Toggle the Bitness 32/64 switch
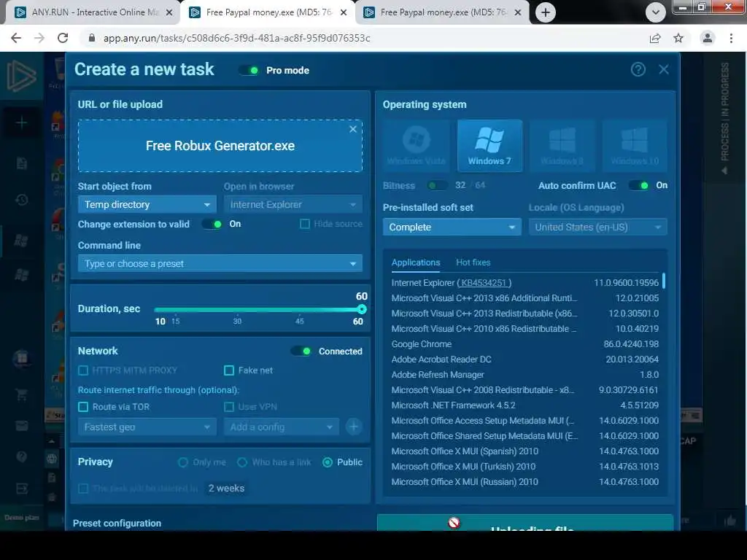 point(437,185)
